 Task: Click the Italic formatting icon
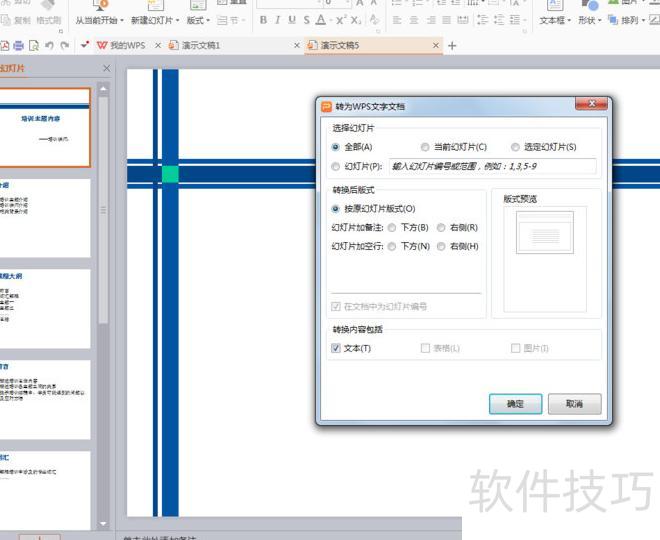277,20
